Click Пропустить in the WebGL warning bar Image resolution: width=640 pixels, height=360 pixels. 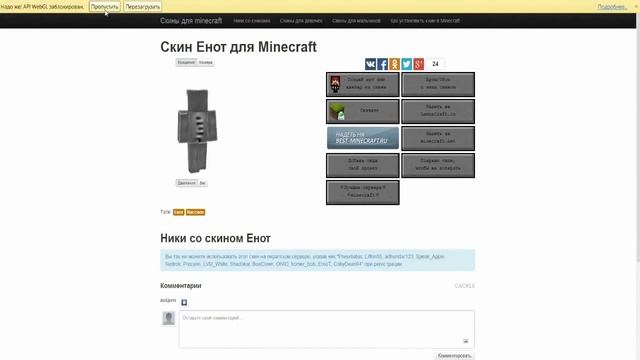click(104, 7)
